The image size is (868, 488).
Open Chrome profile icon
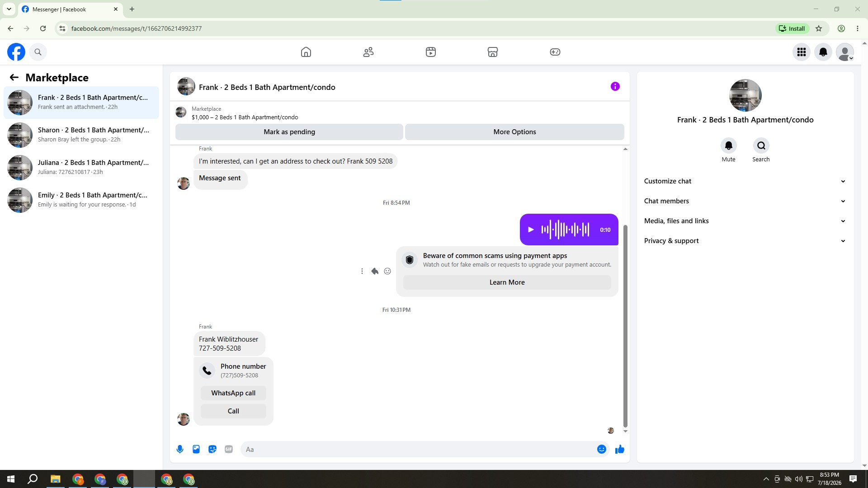(841, 28)
